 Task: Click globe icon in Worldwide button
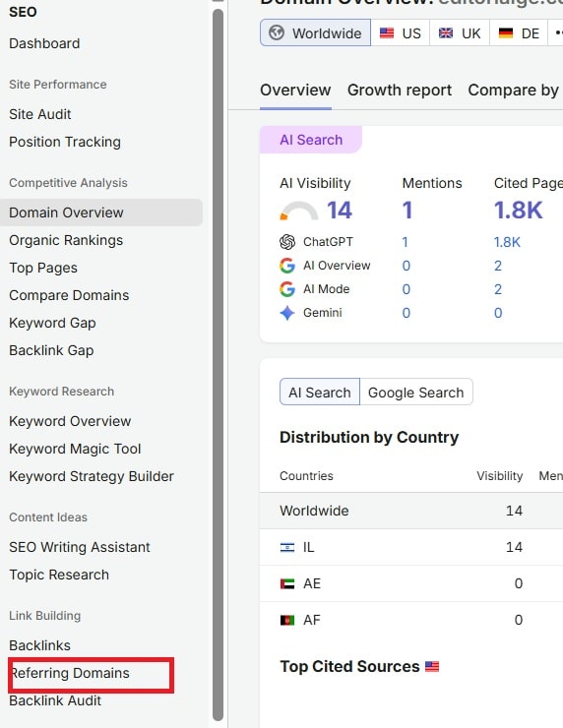point(277,33)
